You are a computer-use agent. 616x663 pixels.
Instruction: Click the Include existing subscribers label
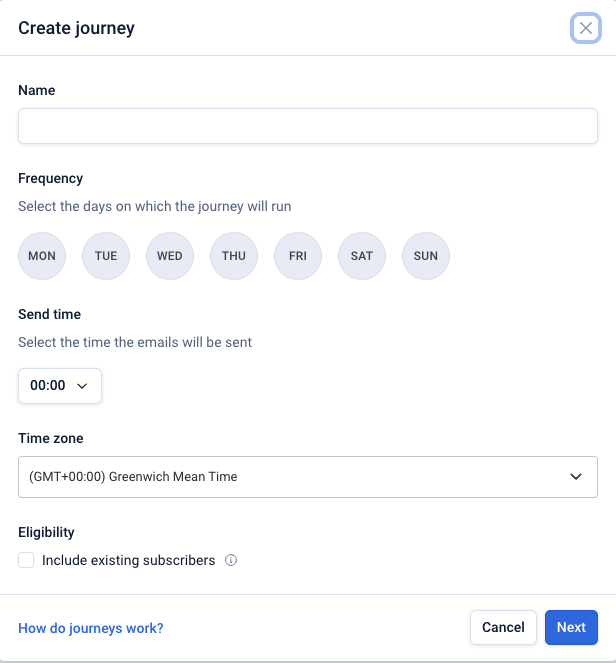(128, 561)
